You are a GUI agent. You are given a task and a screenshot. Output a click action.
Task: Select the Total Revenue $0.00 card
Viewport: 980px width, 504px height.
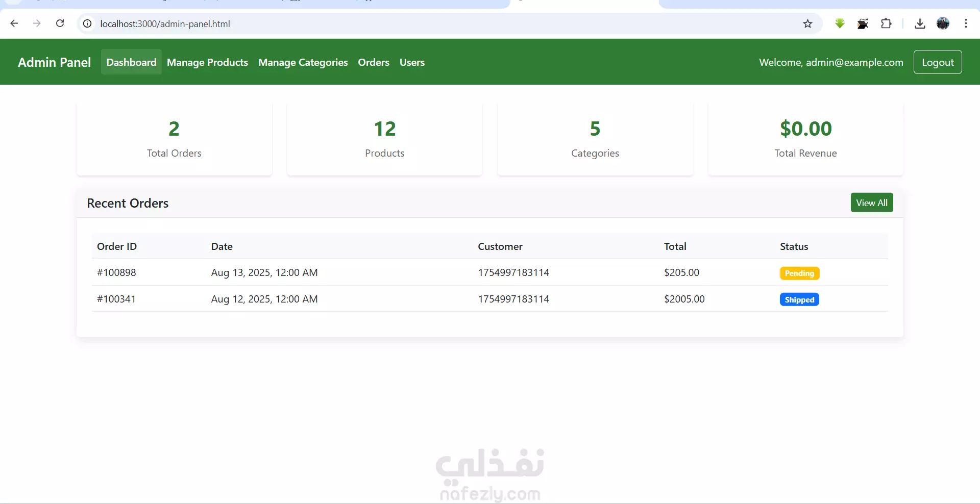(806, 139)
